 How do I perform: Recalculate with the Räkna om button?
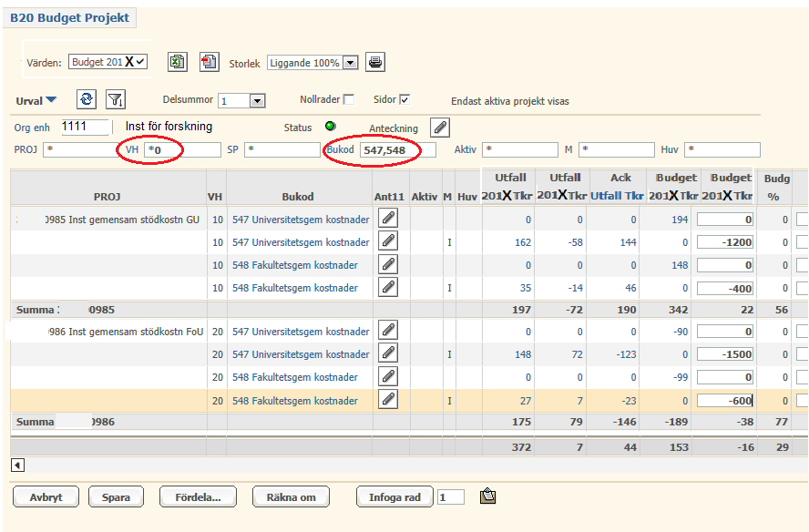click(291, 496)
